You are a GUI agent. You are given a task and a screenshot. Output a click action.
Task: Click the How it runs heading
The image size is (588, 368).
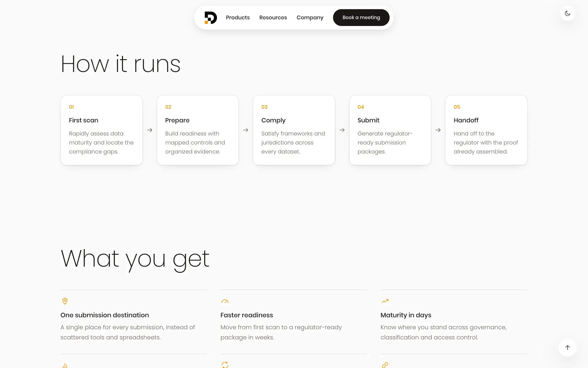[x=121, y=64]
